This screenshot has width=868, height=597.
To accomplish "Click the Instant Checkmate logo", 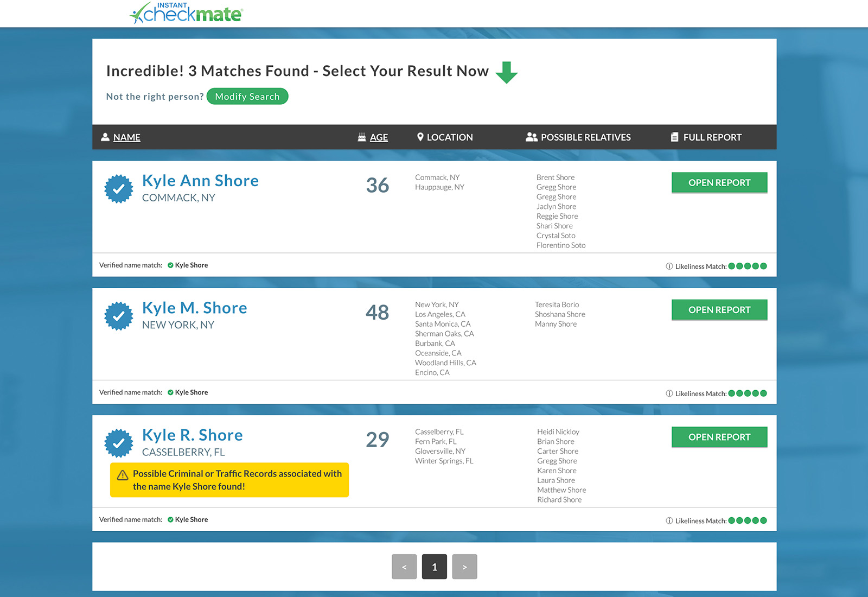I will pos(186,13).
